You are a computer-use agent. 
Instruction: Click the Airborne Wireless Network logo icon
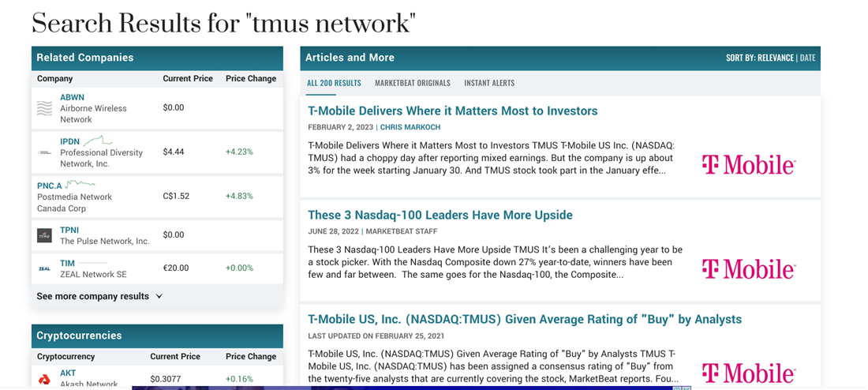pos(44,108)
